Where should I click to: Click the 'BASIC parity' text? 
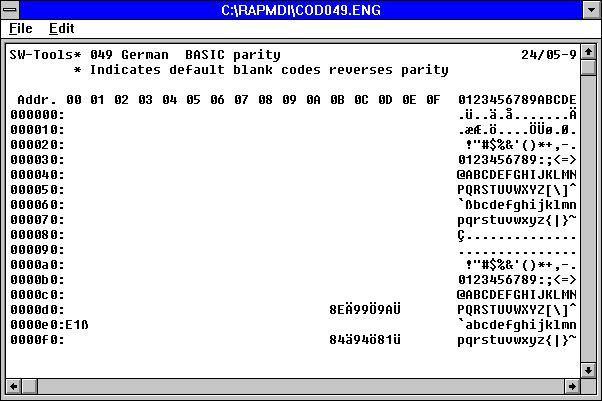(x=233, y=55)
